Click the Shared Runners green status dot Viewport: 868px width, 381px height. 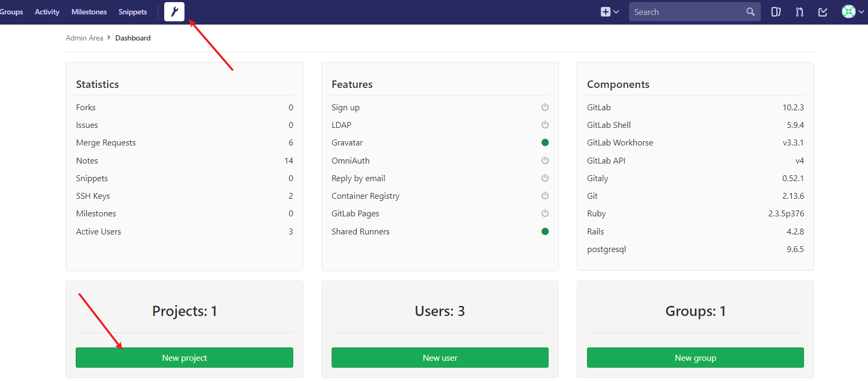pos(545,231)
